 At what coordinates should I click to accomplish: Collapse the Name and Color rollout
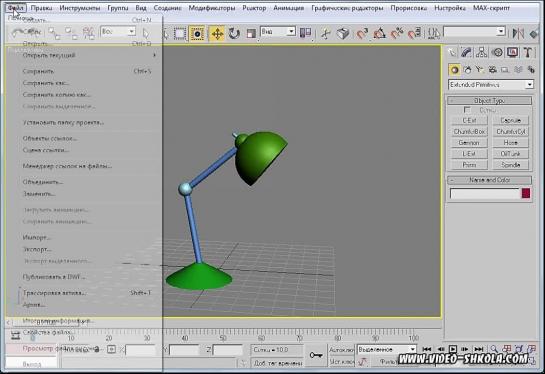(489, 180)
